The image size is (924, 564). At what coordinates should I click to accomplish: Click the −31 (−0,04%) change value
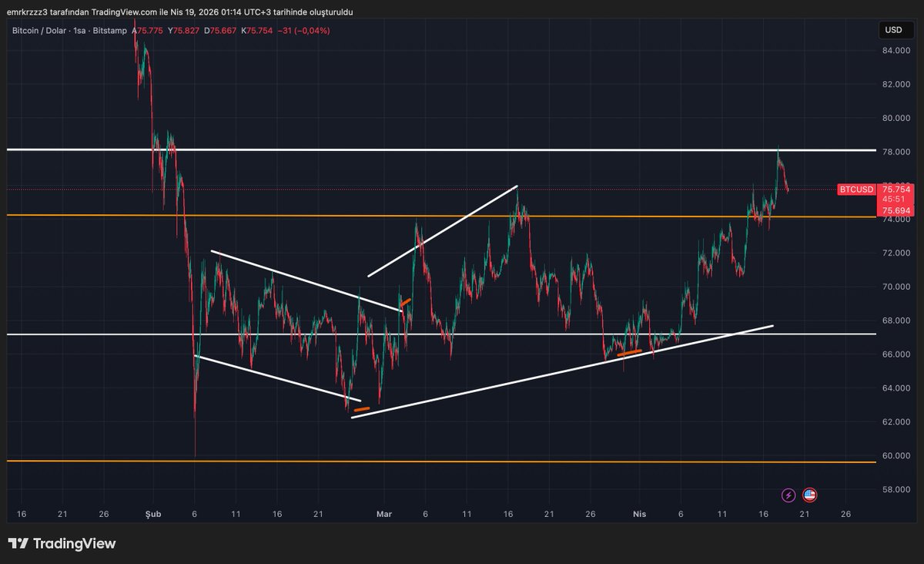(305, 31)
